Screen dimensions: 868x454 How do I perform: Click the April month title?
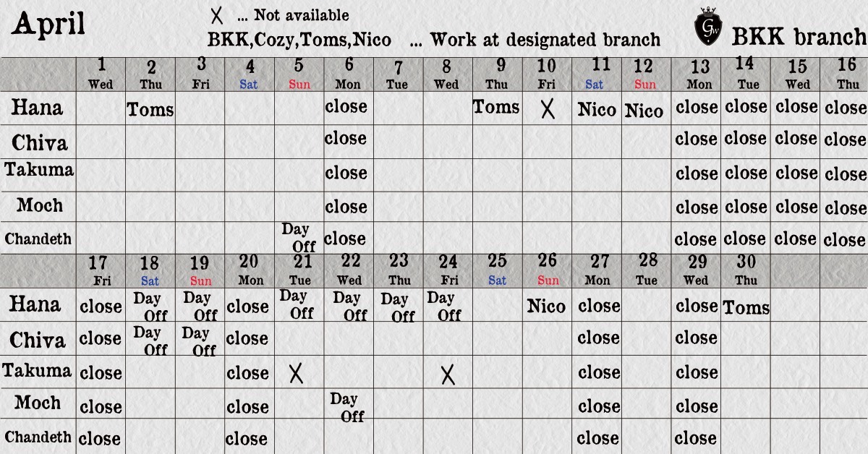(48, 25)
